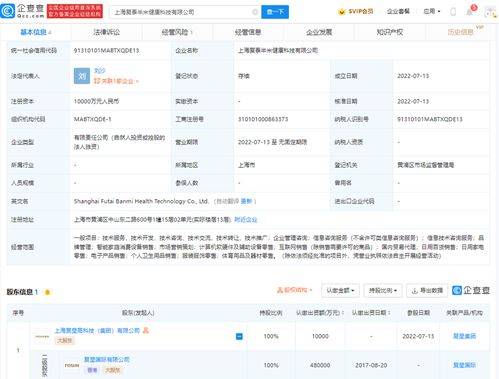Viewport: 499px width, 379px height.
Task: Select the 纳税人识别号 value 91310101MA8TXQDE13
Action: click(x=430, y=119)
